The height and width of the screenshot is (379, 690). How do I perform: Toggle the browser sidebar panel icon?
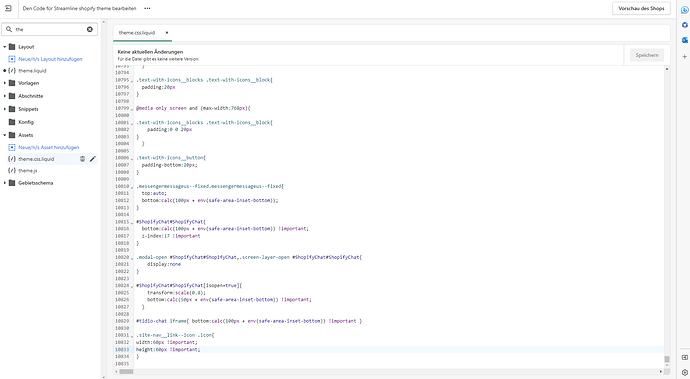[685, 357]
